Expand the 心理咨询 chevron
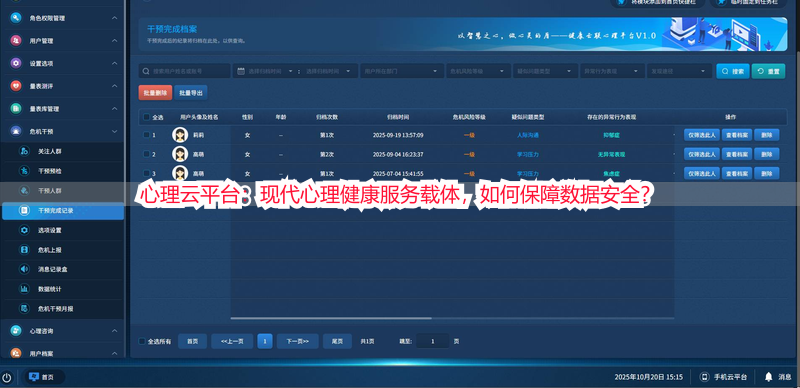The height and width of the screenshot is (388, 800). [x=115, y=331]
